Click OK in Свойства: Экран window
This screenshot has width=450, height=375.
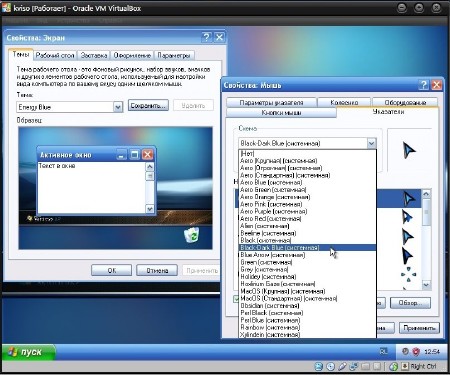(x=112, y=270)
